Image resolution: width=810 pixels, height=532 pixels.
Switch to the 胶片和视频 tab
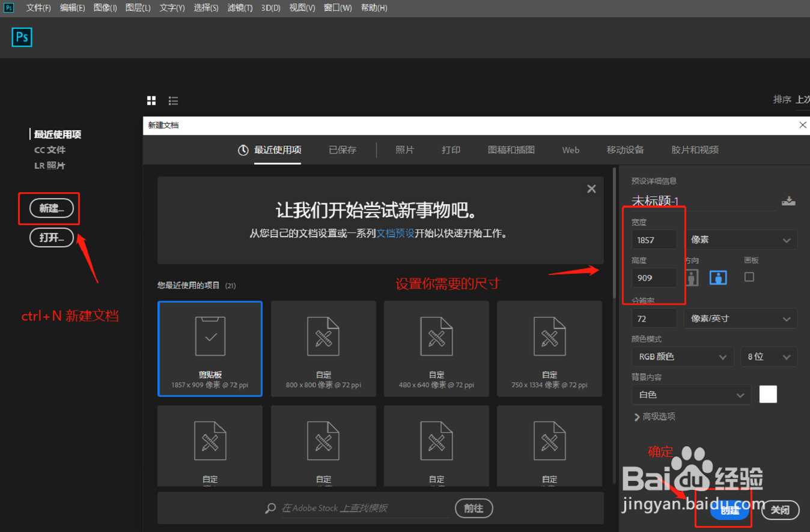click(695, 150)
